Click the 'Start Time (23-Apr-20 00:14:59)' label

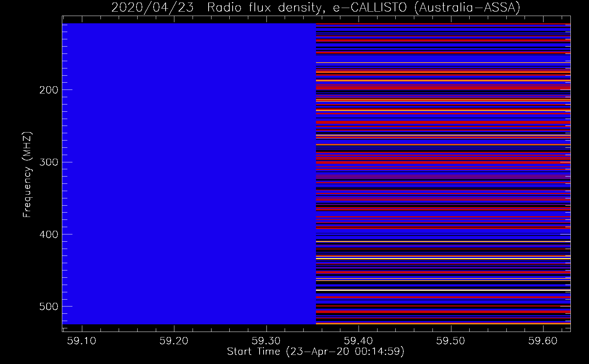[316, 352]
